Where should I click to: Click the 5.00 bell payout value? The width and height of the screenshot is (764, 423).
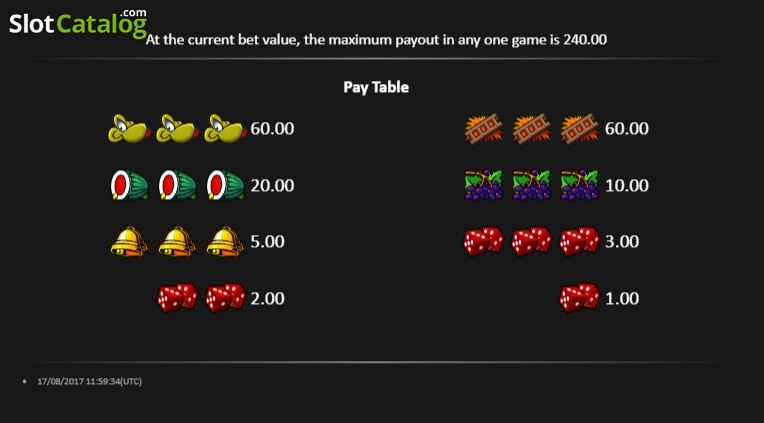coord(267,242)
